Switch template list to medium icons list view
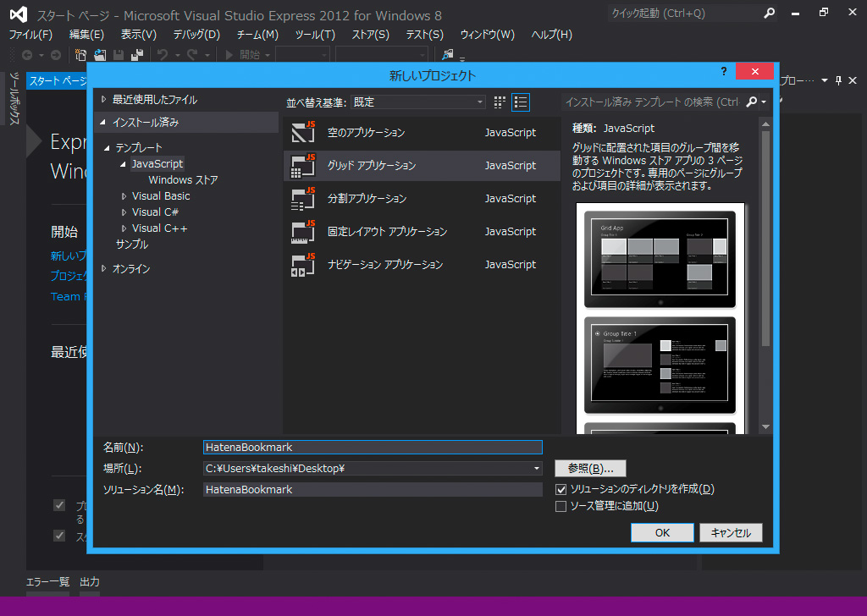This screenshot has width=867, height=616. tap(521, 102)
